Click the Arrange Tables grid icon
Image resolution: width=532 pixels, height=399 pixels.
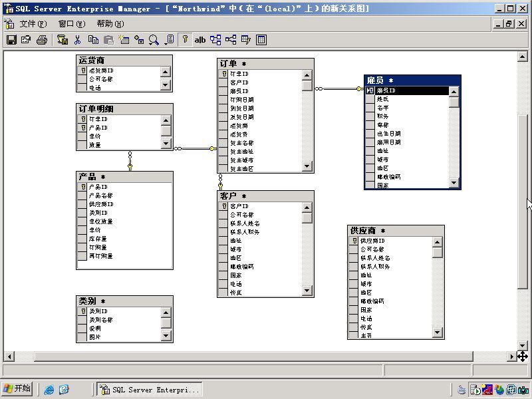[x=261, y=40]
